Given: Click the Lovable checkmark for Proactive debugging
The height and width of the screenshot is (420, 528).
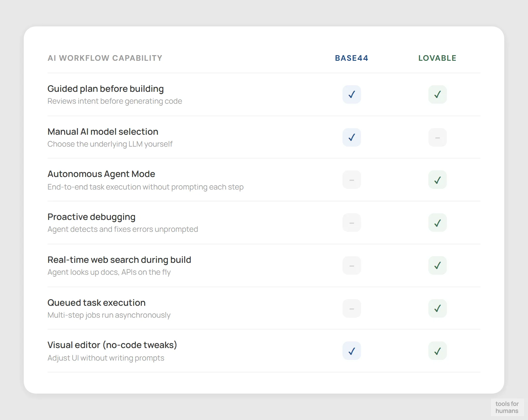Looking at the screenshot, I should tap(437, 223).
